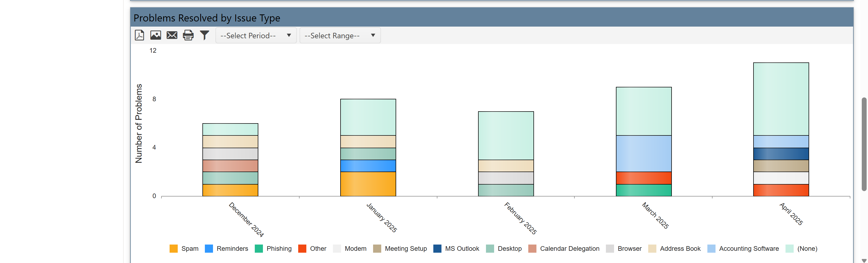
Task: Click the Spam legend color square
Action: (174, 249)
